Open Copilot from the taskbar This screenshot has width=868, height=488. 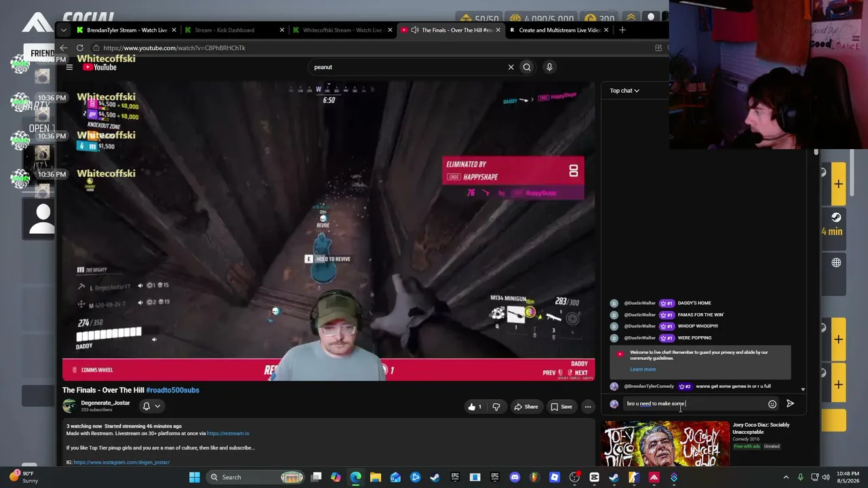click(336, 477)
